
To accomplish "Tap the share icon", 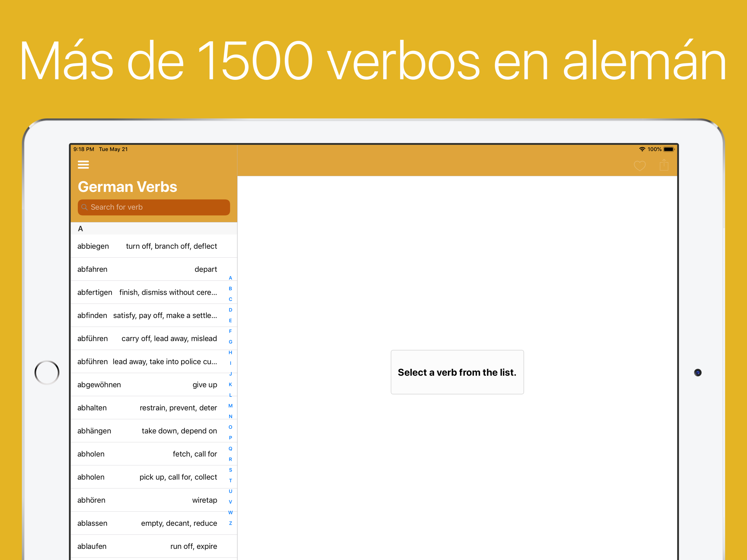I will [x=664, y=165].
